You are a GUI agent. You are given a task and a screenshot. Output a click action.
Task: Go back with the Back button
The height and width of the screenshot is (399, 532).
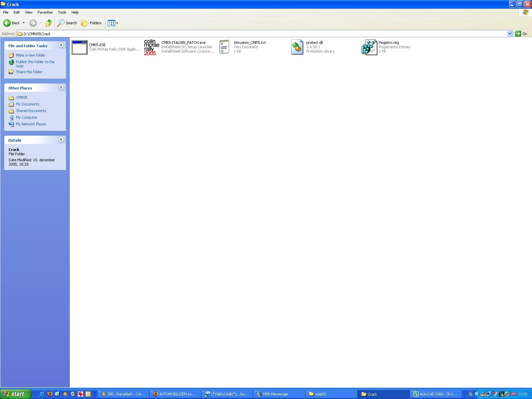point(12,23)
